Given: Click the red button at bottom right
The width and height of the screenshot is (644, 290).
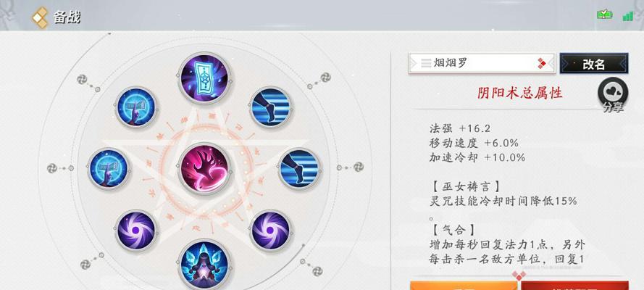Looking at the screenshot, I should [x=574, y=286].
